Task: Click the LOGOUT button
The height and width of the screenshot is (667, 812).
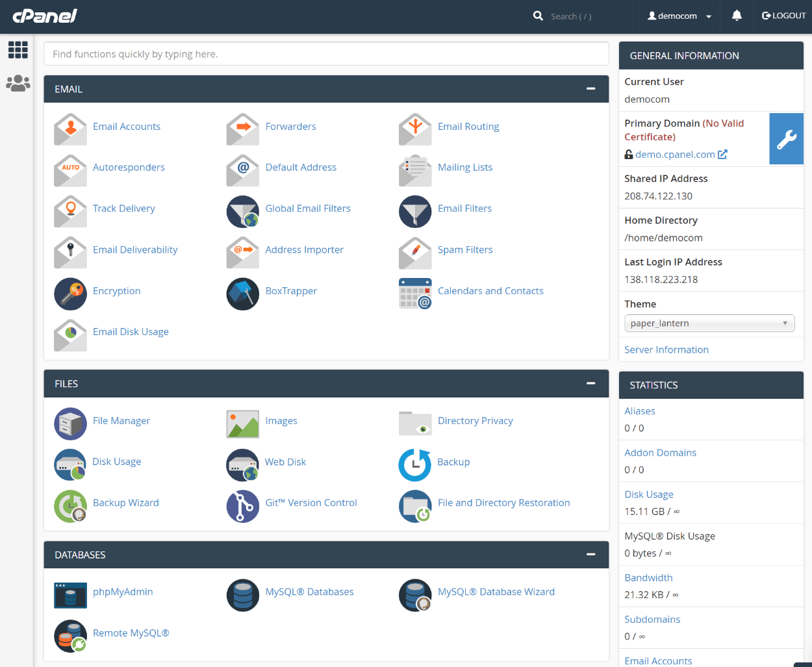Action: tap(783, 16)
